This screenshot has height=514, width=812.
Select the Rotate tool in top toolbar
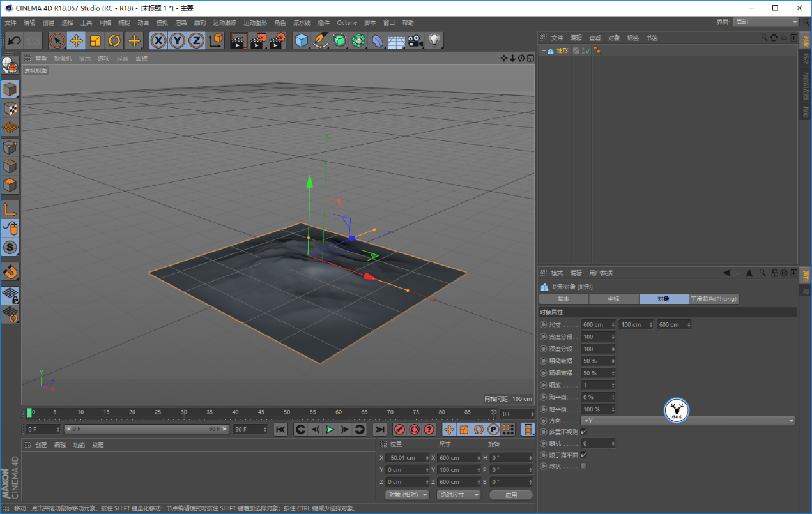[x=114, y=41]
